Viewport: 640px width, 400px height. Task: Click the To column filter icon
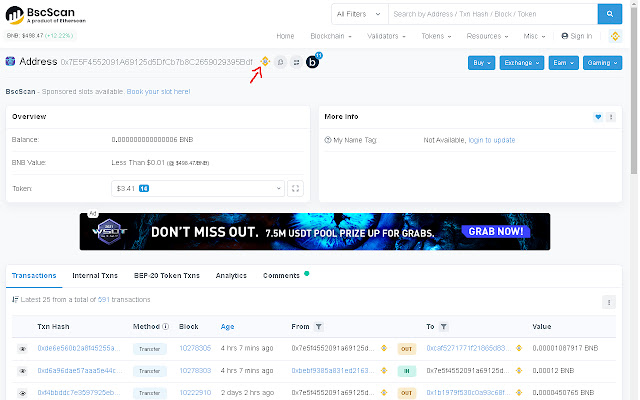coord(445,327)
